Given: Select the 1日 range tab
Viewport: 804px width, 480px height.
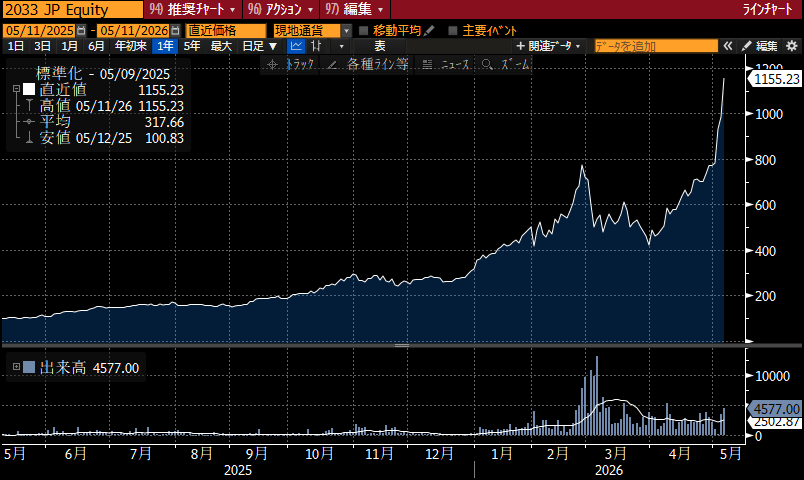Looking at the screenshot, I should [15, 46].
